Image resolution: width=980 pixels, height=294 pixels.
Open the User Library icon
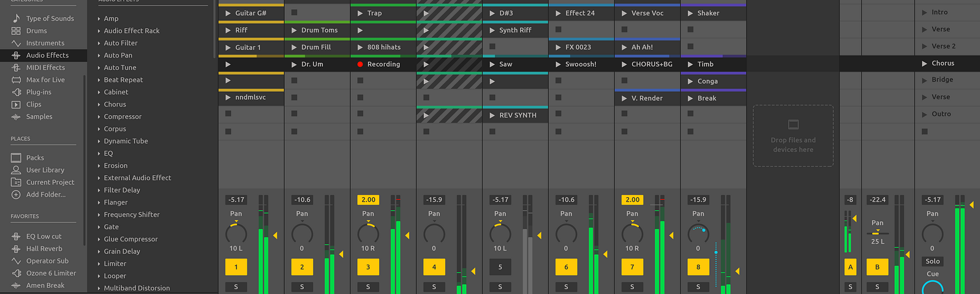coord(16,170)
